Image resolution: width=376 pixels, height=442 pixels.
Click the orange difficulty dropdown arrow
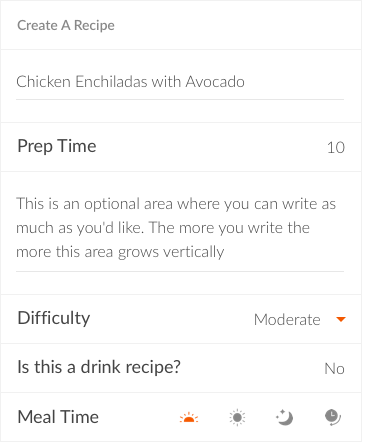(341, 319)
